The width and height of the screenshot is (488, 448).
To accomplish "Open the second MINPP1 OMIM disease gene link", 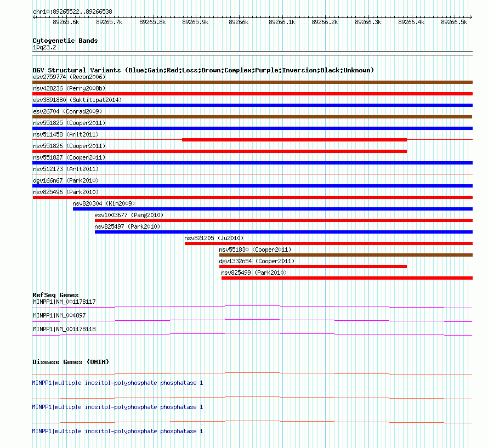I will pos(118,407).
